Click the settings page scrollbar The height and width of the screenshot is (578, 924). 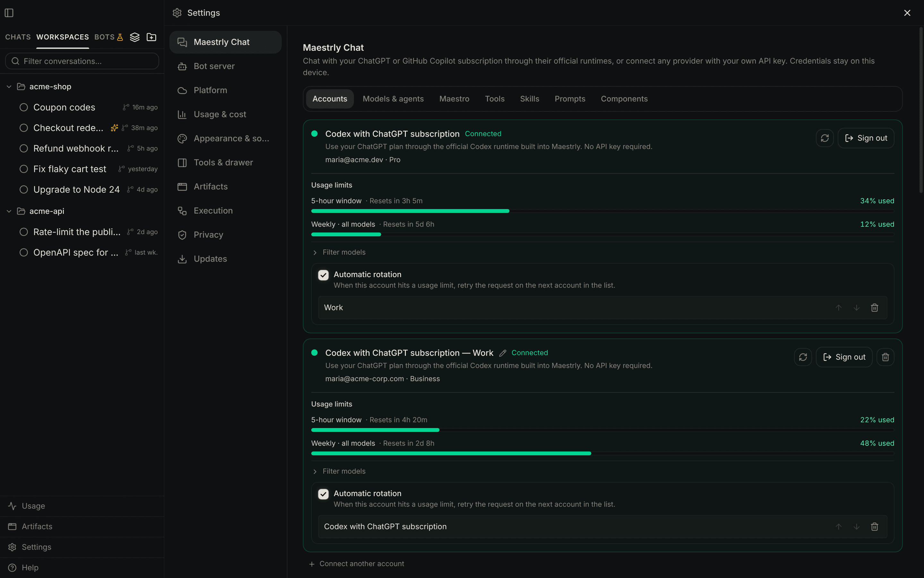tap(921, 110)
